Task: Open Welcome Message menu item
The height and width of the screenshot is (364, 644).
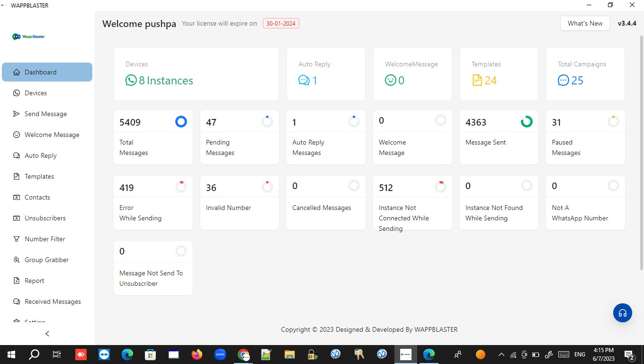Action: 47,135
